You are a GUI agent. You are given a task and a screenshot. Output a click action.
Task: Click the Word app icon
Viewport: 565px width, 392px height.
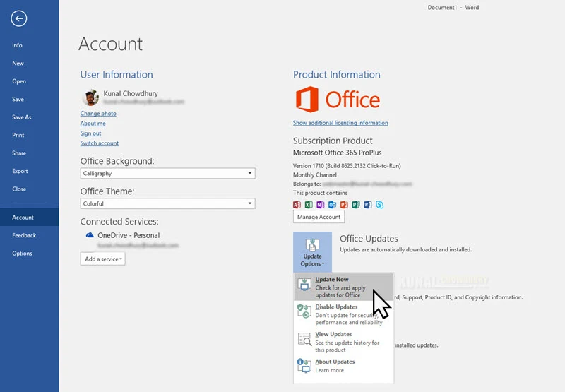click(367, 205)
